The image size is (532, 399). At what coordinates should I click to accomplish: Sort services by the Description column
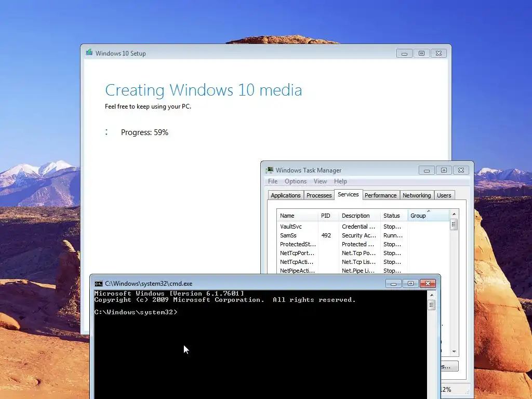pyautogui.click(x=360, y=216)
